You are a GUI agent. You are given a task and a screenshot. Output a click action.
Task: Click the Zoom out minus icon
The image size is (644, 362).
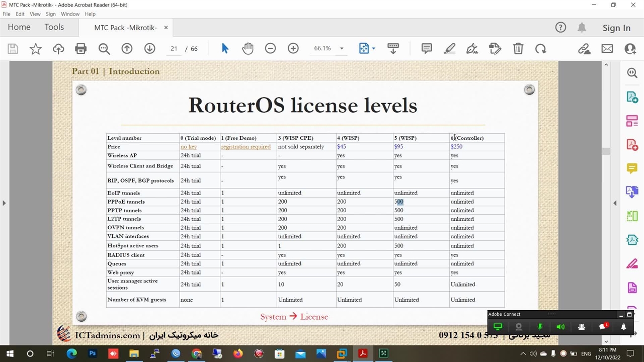coord(270,49)
